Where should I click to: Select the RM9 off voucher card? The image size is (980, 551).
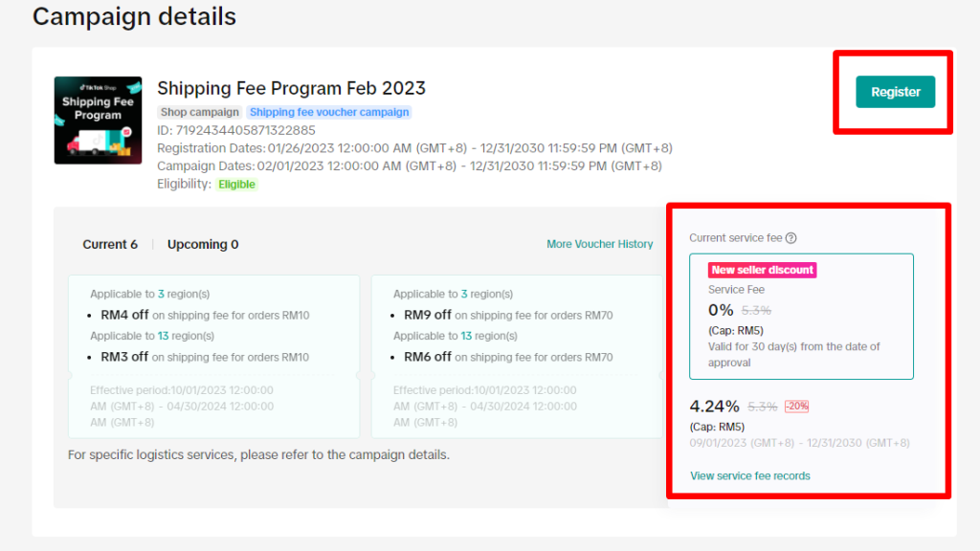tap(517, 357)
